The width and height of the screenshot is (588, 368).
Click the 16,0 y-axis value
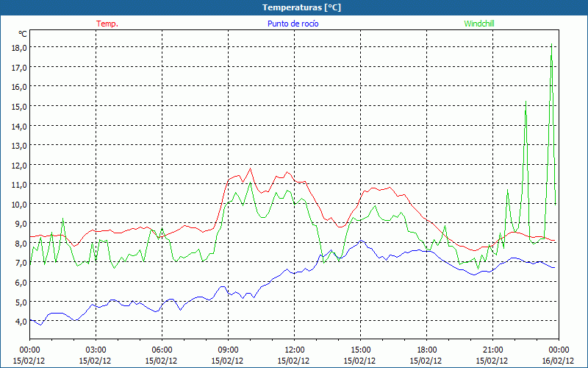(x=19, y=87)
